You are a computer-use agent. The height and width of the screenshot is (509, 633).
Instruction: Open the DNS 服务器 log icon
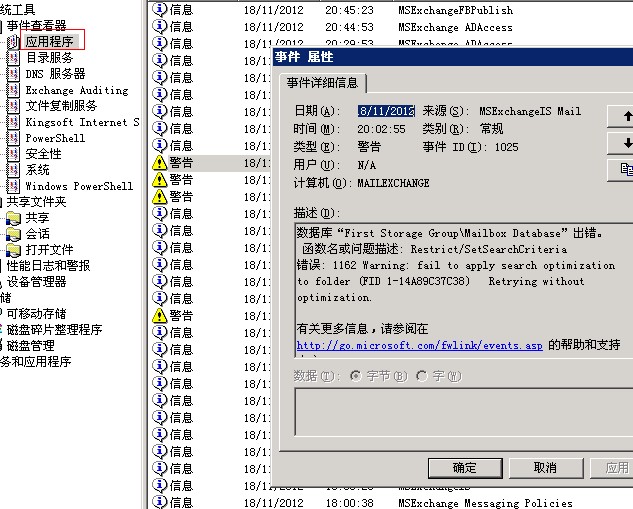click(x=13, y=74)
